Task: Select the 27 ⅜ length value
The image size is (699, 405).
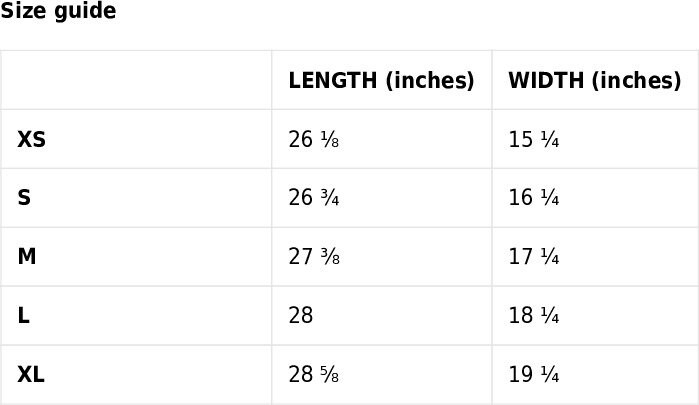Action: click(x=314, y=256)
